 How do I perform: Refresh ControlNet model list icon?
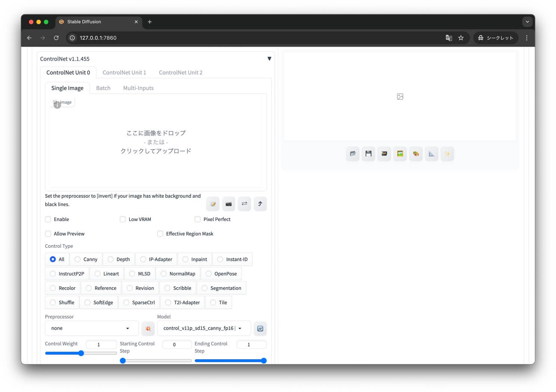point(260,329)
